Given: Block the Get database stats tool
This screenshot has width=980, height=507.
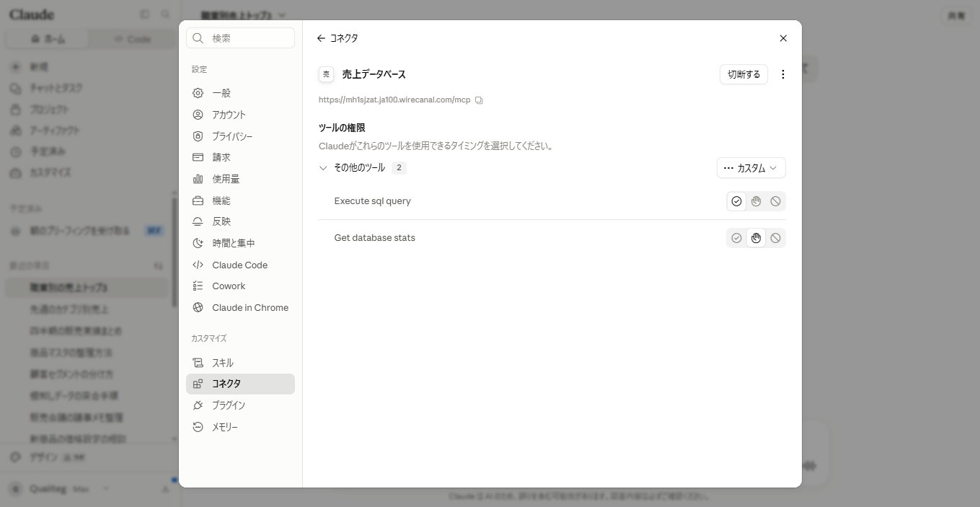Looking at the screenshot, I should tap(775, 238).
